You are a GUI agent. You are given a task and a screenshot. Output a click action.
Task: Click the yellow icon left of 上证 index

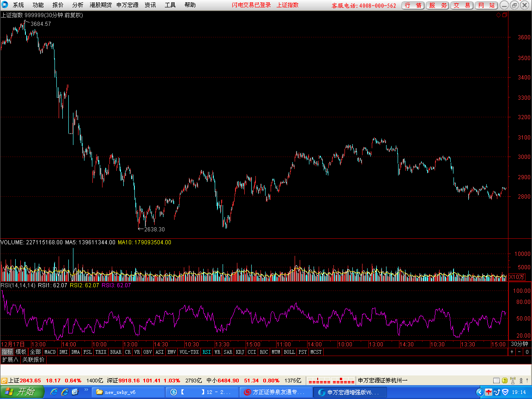click(x=4, y=381)
